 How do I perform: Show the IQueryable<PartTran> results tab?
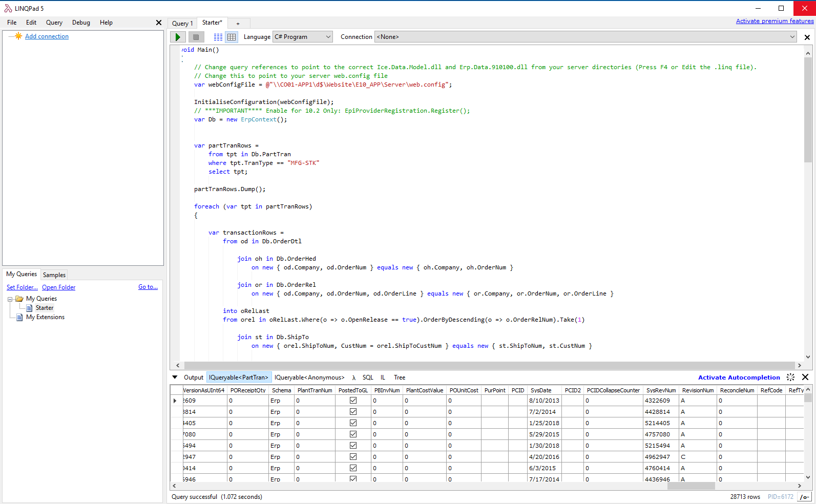239,377
